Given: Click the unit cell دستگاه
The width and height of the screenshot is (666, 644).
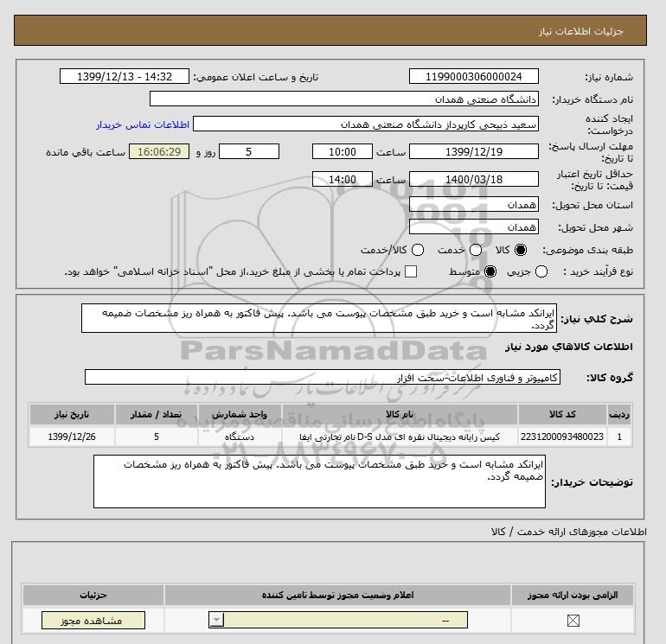Looking at the screenshot, I should [x=240, y=437].
